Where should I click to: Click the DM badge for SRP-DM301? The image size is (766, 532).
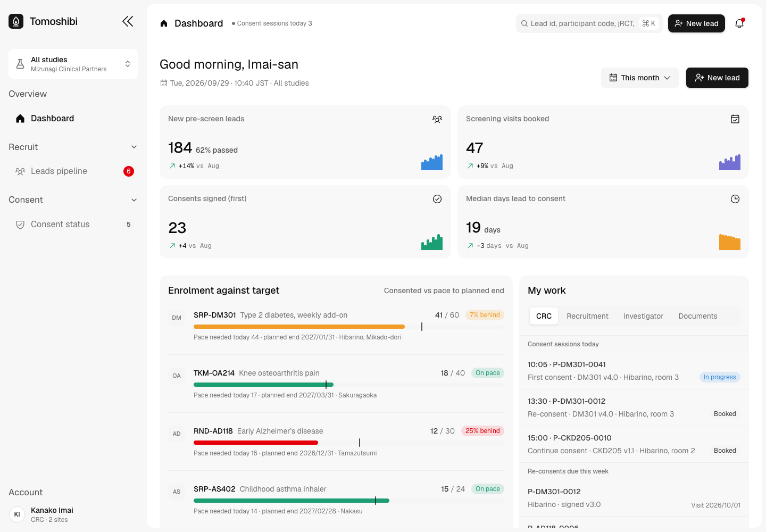(177, 318)
